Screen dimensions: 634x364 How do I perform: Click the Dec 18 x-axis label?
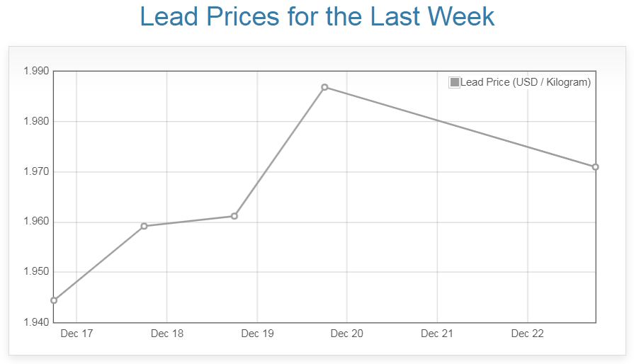[167, 334]
